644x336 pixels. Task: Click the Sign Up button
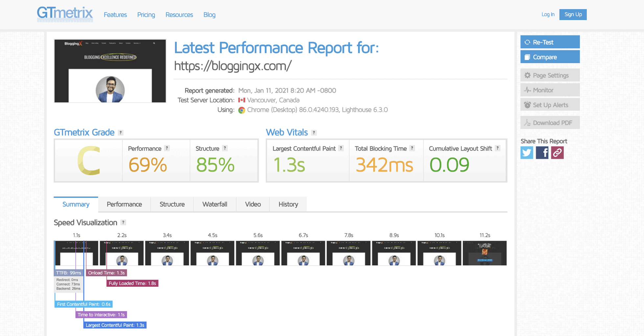(573, 14)
